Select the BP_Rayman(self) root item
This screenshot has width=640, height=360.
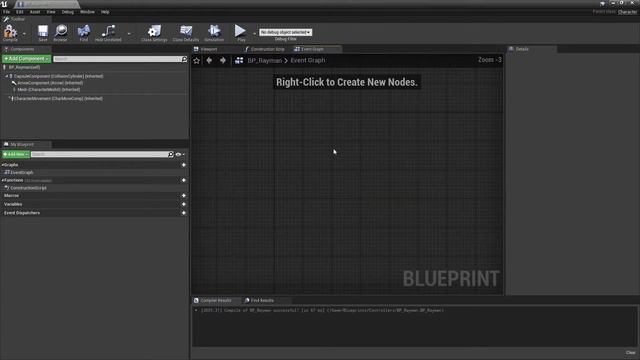(24, 67)
